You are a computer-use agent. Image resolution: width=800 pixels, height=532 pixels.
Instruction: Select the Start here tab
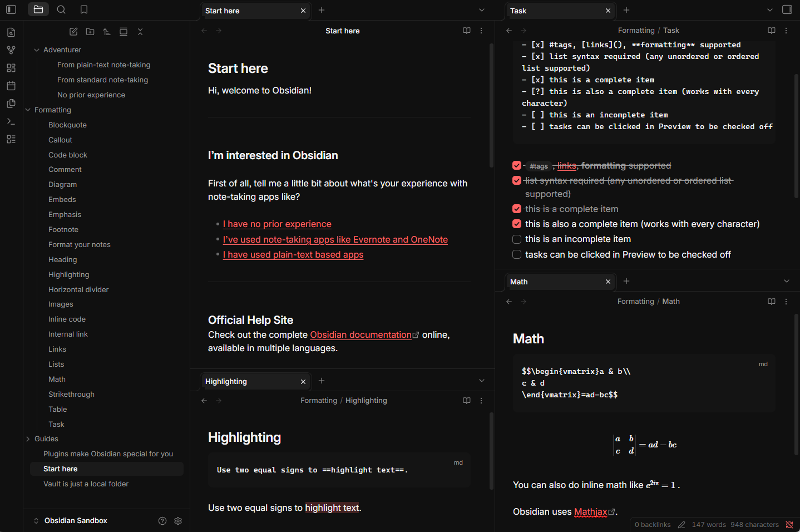click(x=256, y=11)
